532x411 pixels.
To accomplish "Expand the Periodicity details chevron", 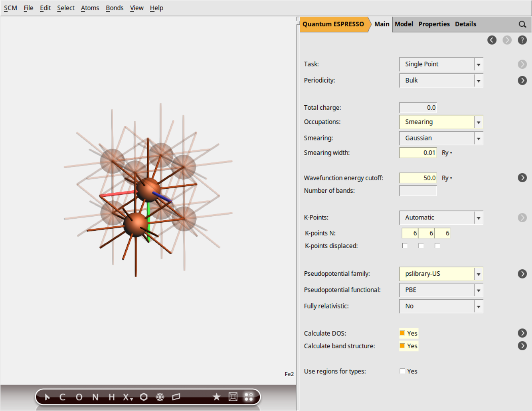I will (x=522, y=80).
